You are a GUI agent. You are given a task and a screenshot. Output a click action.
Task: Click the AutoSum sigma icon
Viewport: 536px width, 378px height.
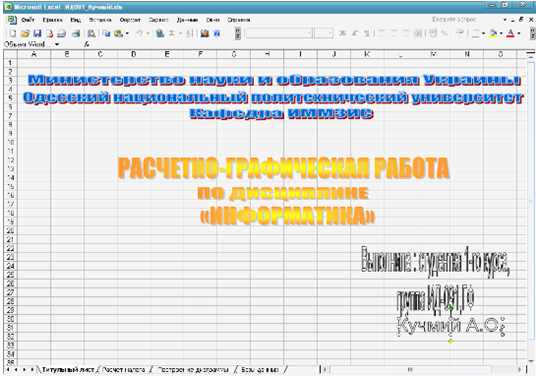tap(172, 33)
